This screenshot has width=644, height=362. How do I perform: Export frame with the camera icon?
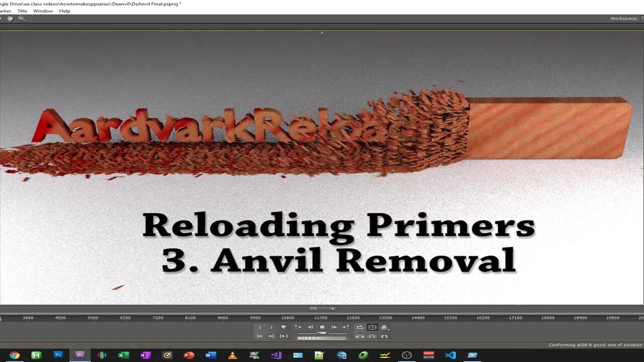[x=384, y=336]
